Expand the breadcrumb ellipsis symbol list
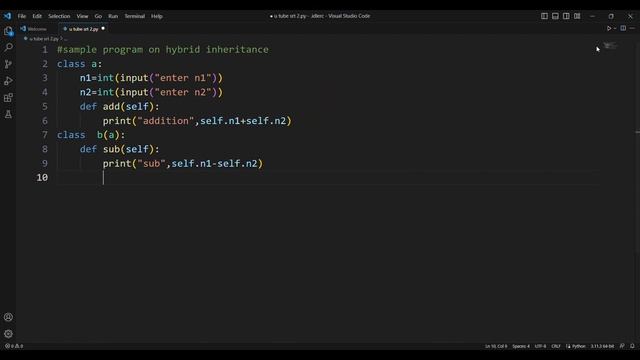Image resolution: width=640 pixels, height=360 pixels. pos(66,39)
